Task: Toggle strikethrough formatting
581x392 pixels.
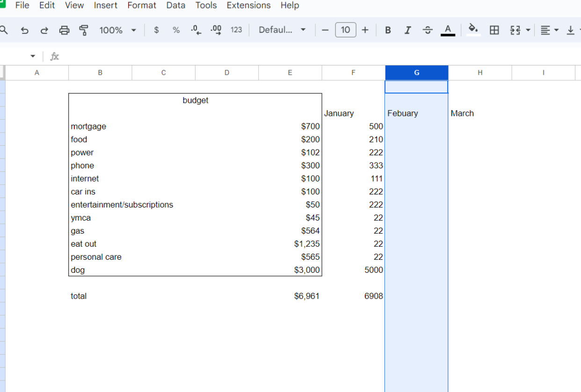Action: pyautogui.click(x=428, y=30)
